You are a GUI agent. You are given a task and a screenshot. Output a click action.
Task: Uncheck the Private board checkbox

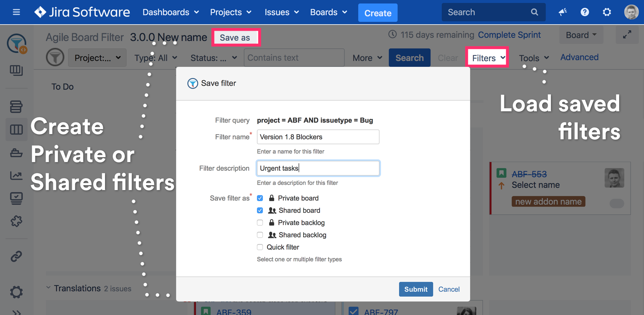click(x=260, y=198)
